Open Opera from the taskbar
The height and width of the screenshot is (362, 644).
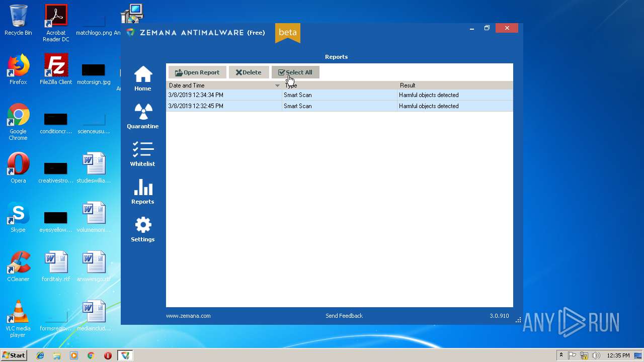tap(108, 355)
